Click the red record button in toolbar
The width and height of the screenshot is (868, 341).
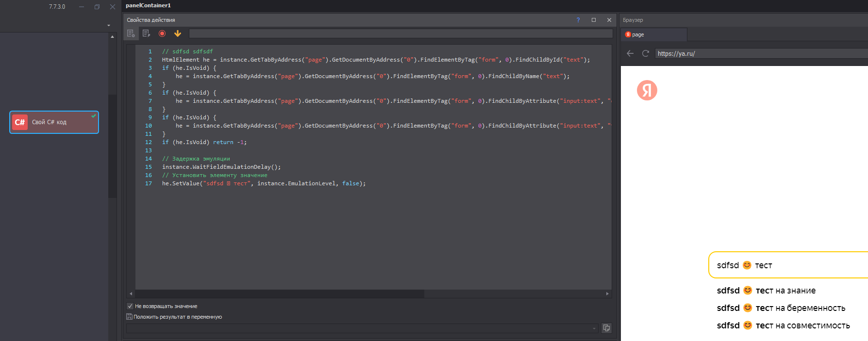pyautogui.click(x=162, y=33)
